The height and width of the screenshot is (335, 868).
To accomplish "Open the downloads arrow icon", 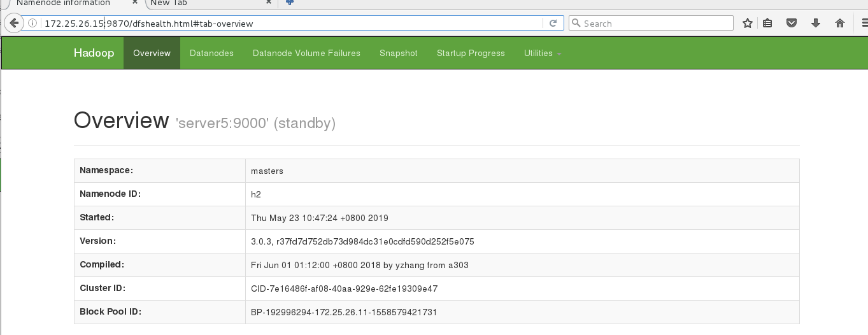I will tap(816, 24).
